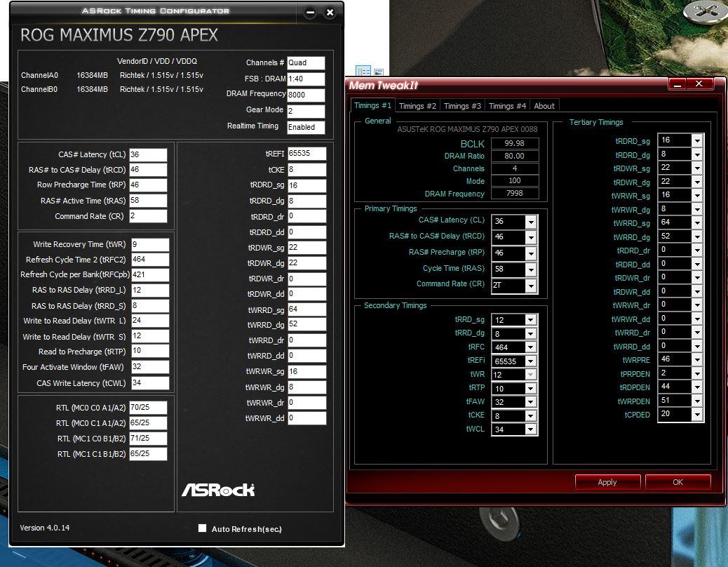728x567 pixels.
Task: Open the Command Rate (CR) dropdown in Mem TweakIt
Action: (x=531, y=286)
